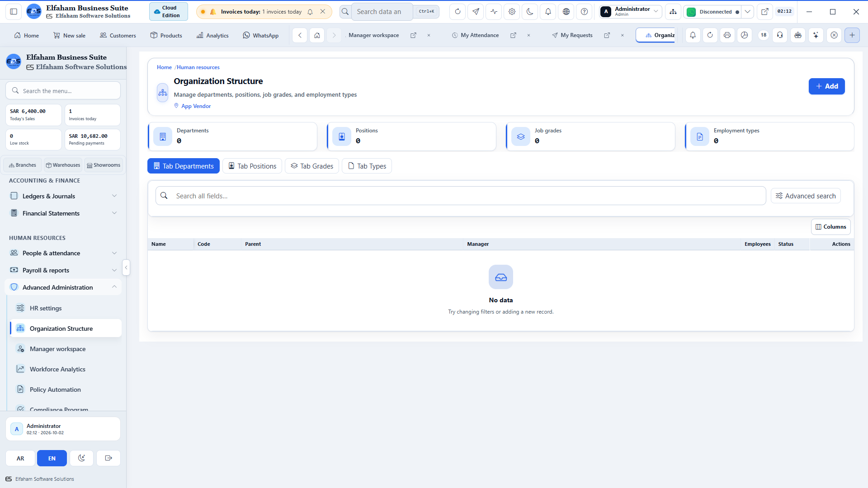
Task: Select HR settings in sidebar
Action: pos(66,308)
